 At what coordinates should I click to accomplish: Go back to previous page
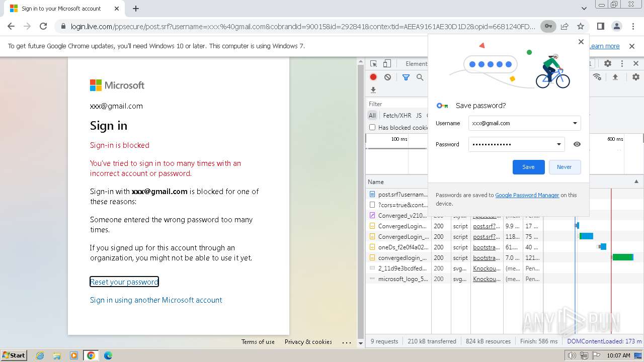(x=11, y=26)
